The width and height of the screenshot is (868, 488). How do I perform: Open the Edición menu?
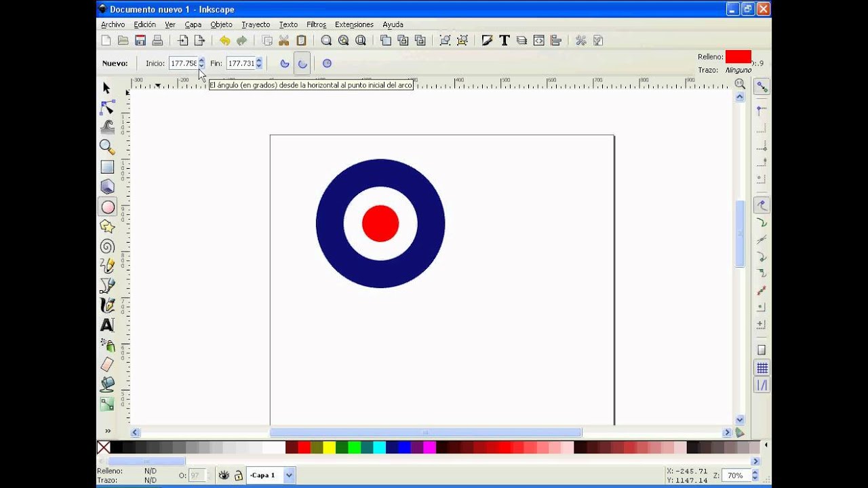(144, 24)
